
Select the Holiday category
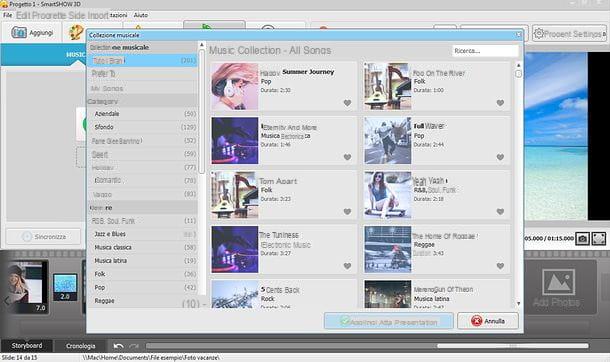pyautogui.click(x=143, y=168)
